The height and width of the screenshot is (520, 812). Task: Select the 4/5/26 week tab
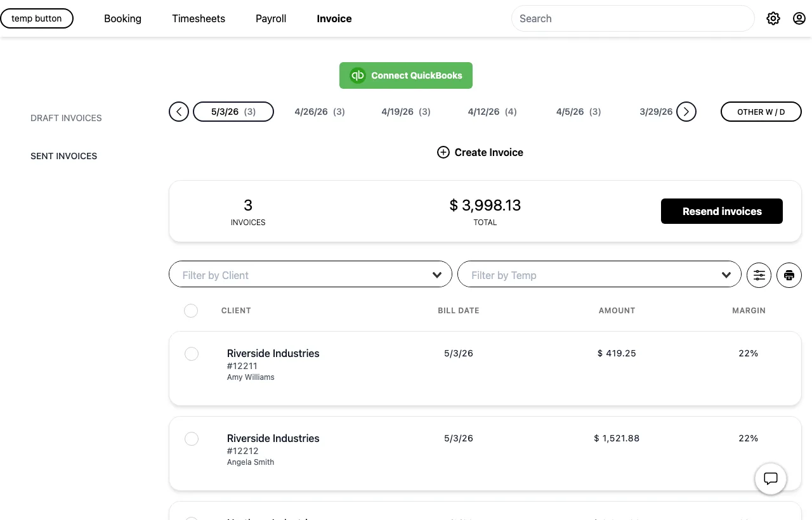(x=579, y=112)
